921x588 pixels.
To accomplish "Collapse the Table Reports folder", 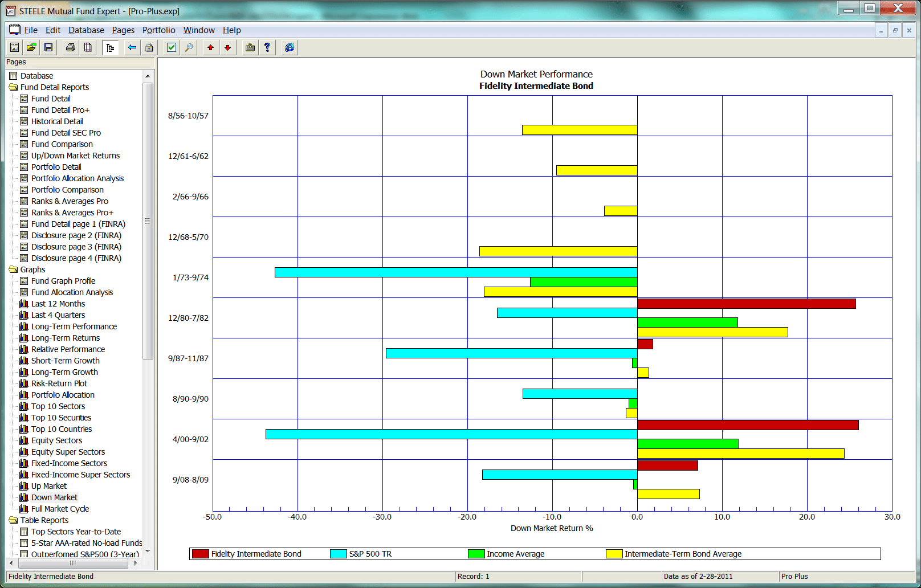I will [13, 520].
